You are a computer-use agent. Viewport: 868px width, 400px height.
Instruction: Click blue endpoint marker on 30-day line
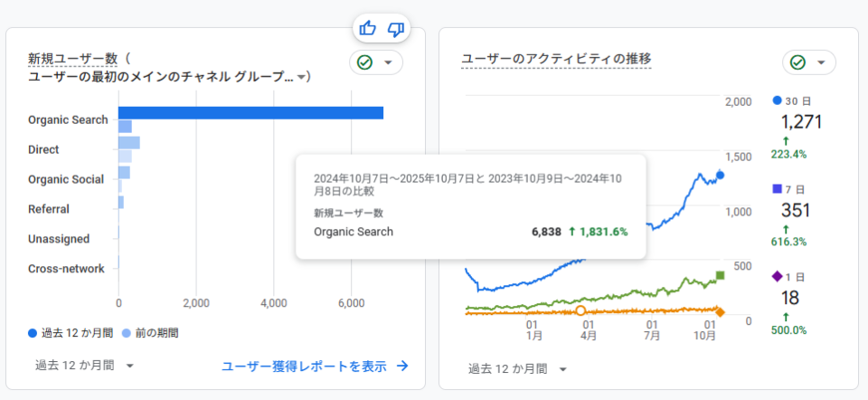coord(720,176)
